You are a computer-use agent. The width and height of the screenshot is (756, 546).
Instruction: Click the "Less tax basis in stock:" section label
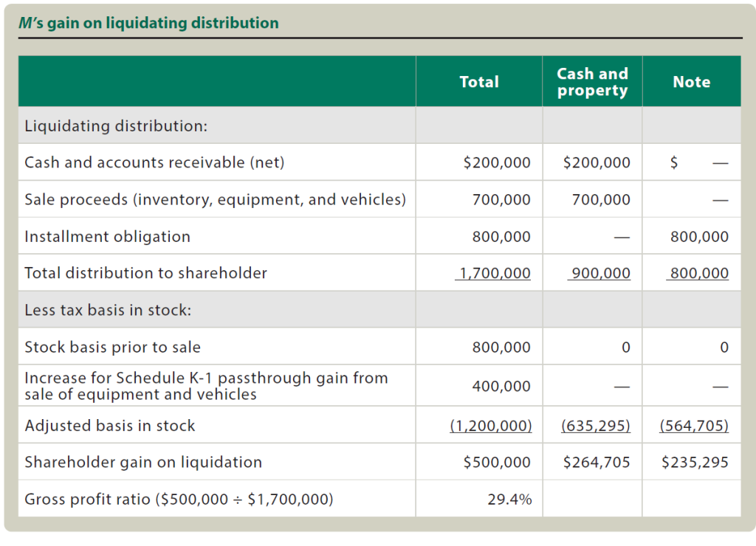click(108, 310)
